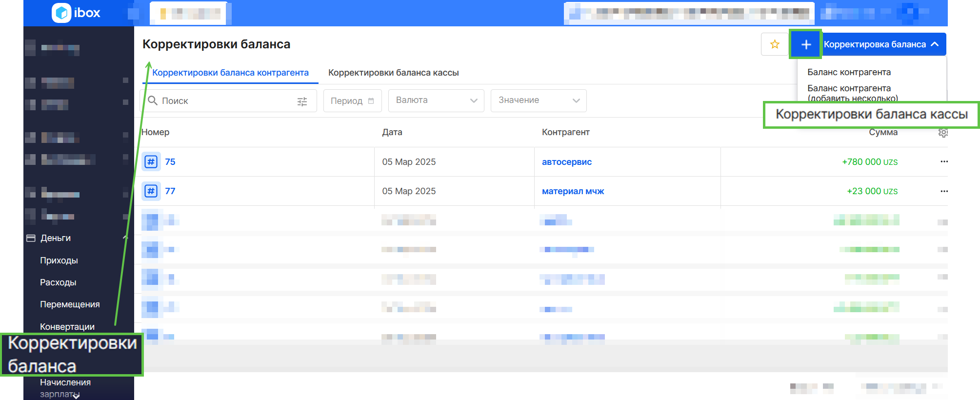Open the материал мчж contractor link
980x400 pixels.
point(573,191)
